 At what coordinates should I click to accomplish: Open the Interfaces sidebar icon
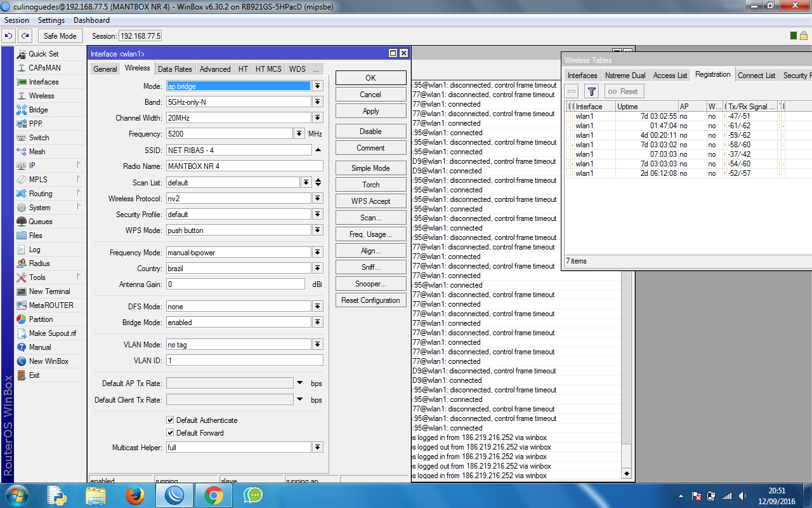point(22,82)
